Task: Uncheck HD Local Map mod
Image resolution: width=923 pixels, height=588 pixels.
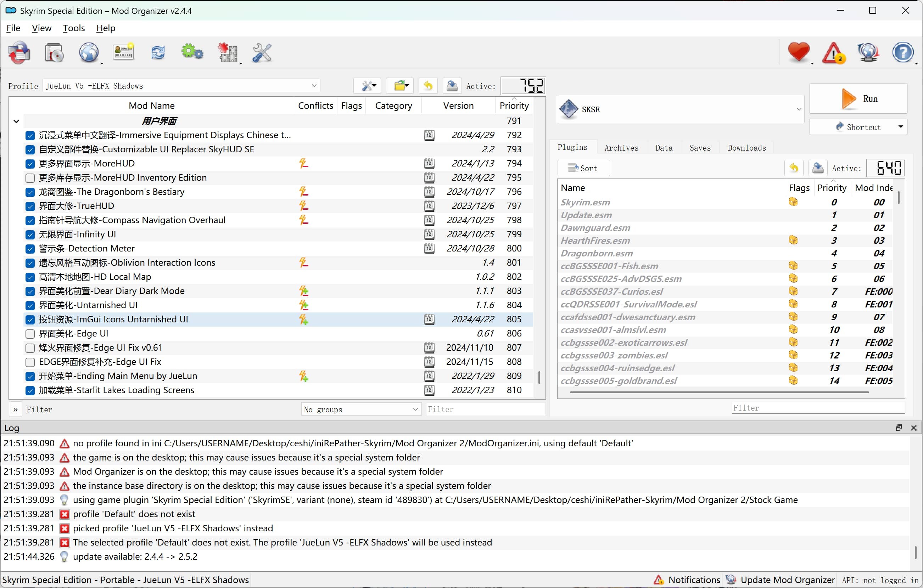Action: tap(30, 277)
